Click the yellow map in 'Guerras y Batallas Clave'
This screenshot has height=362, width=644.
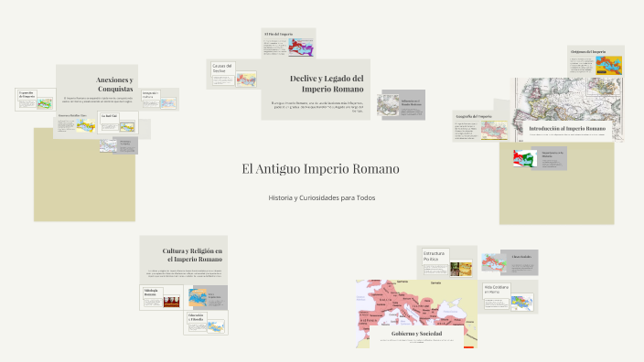click(86, 125)
